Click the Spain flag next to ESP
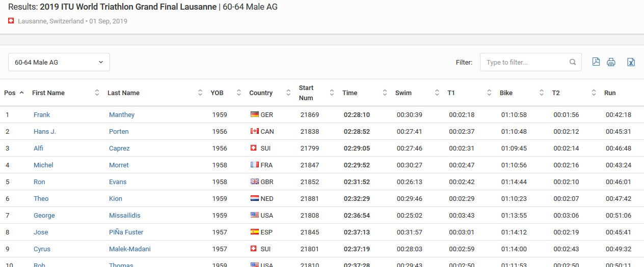The image size is (644, 267). pyautogui.click(x=254, y=232)
